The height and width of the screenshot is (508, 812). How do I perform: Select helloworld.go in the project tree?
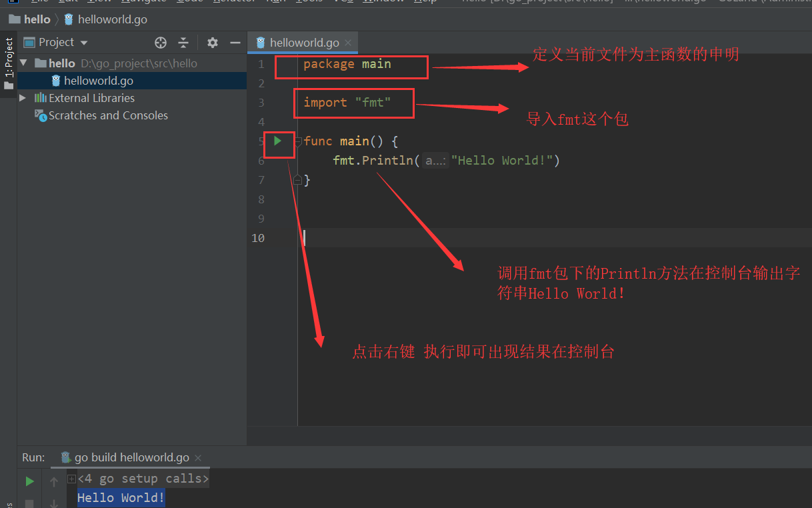tap(98, 81)
